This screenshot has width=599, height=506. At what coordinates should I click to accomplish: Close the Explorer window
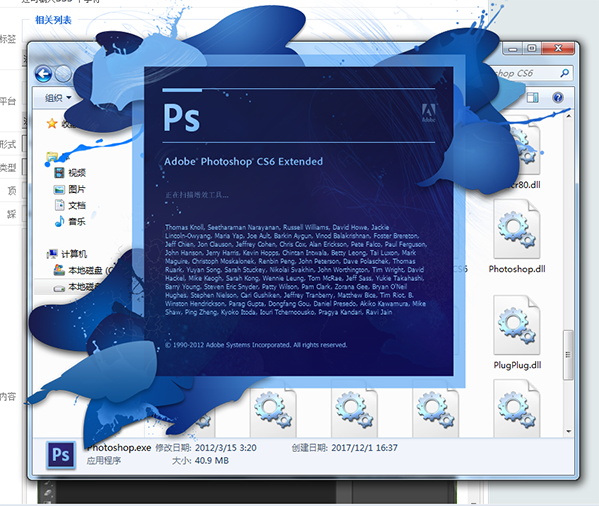tap(558, 48)
